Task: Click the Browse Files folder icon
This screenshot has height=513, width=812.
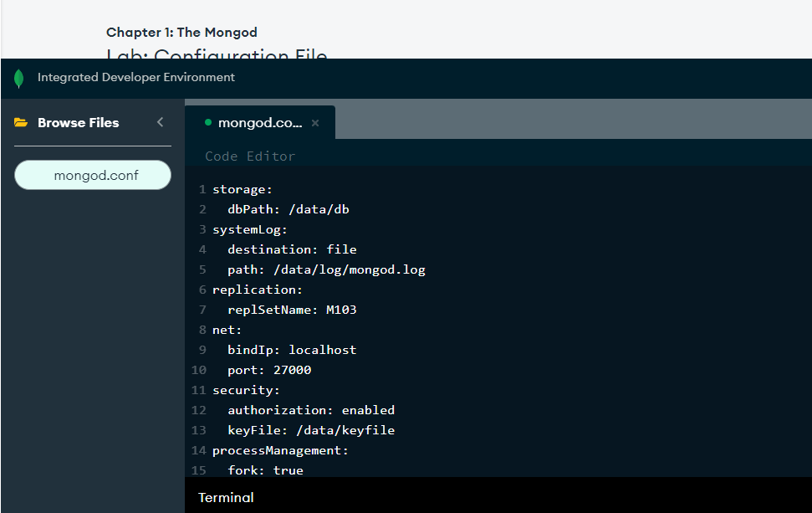Action: pos(21,123)
